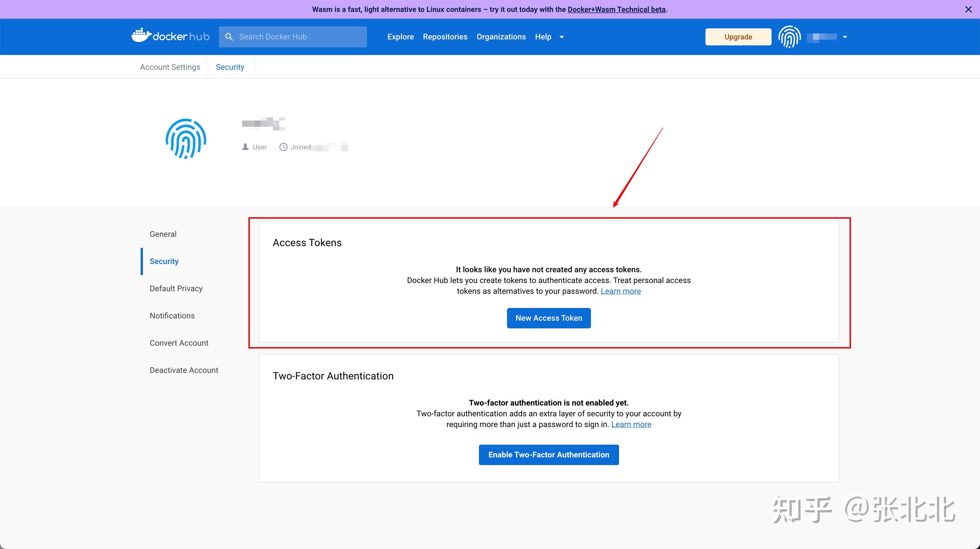
Task: Focus the Search Docker Hub field
Action: [x=293, y=37]
